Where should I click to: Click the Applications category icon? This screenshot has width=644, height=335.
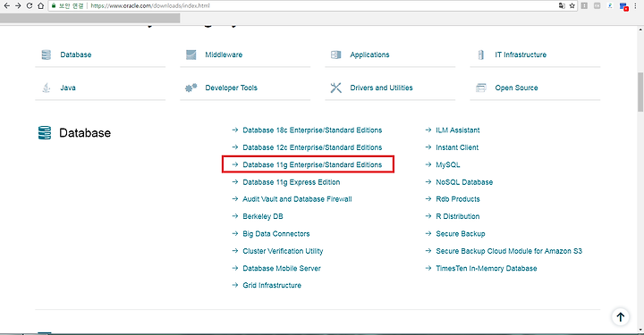[x=336, y=54]
